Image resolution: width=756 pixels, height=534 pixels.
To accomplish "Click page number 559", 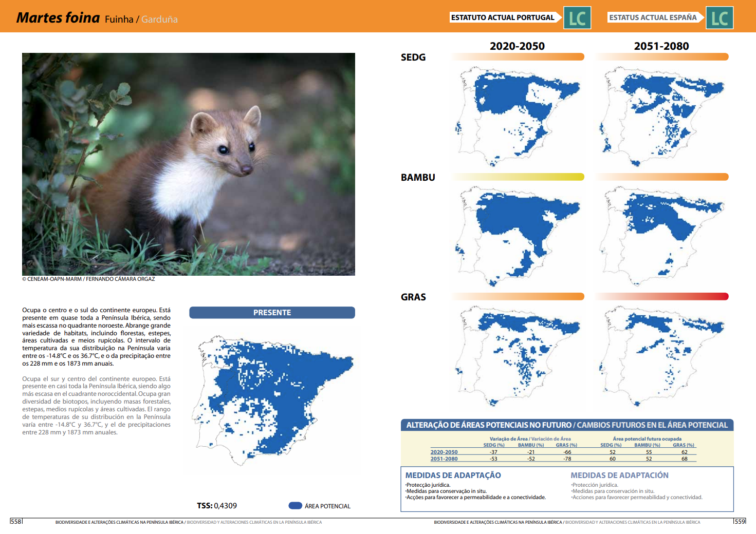I will pyautogui.click(x=740, y=522).
